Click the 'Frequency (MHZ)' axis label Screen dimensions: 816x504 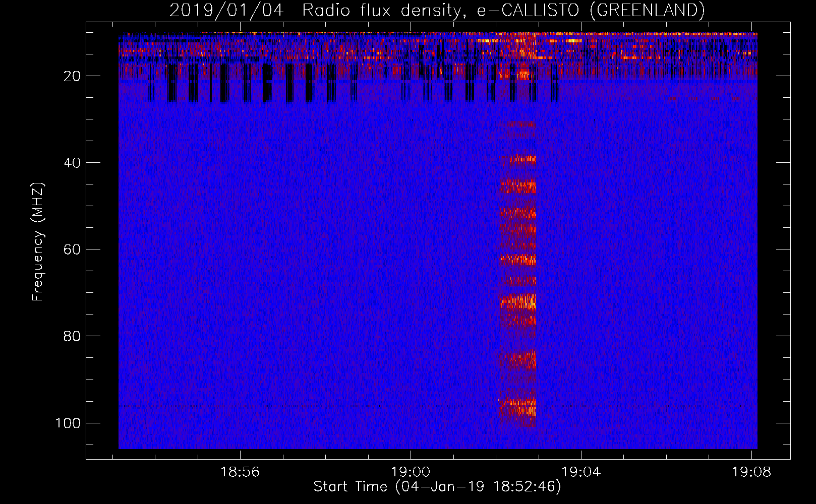coord(38,242)
